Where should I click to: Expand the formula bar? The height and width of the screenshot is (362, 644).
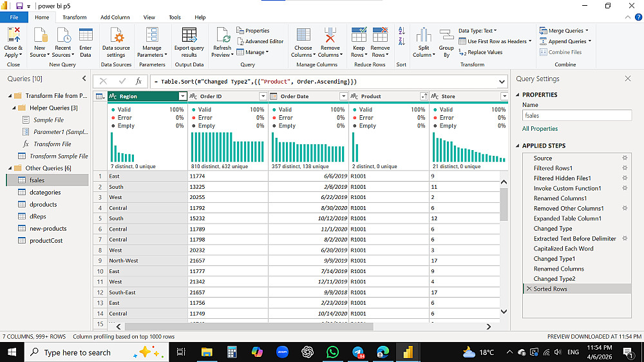coord(502,82)
